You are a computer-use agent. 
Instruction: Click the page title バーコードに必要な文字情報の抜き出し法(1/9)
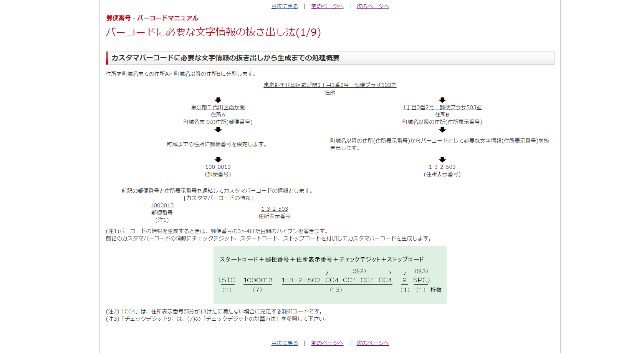click(x=214, y=32)
